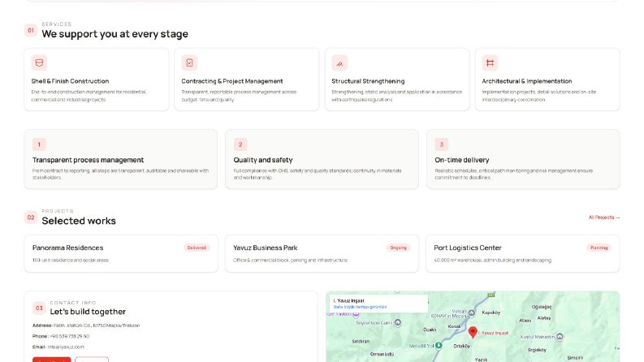Click the number 3 badge on On-time delivery card
Viewport: 644px width, 362px height.
click(442, 144)
